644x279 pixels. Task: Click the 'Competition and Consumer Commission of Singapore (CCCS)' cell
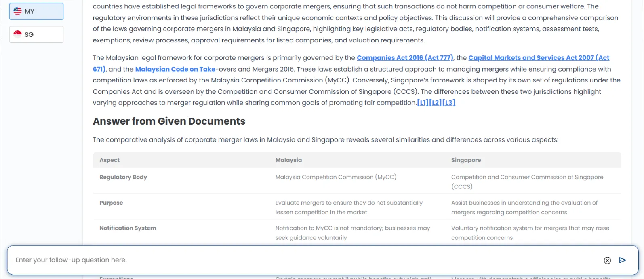527,182
